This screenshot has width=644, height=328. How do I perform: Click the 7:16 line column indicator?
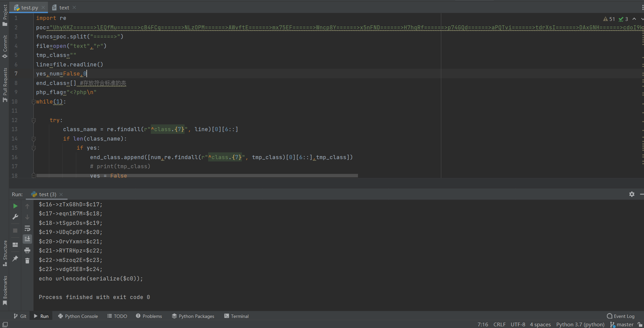pyautogui.click(x=483, y=325)
